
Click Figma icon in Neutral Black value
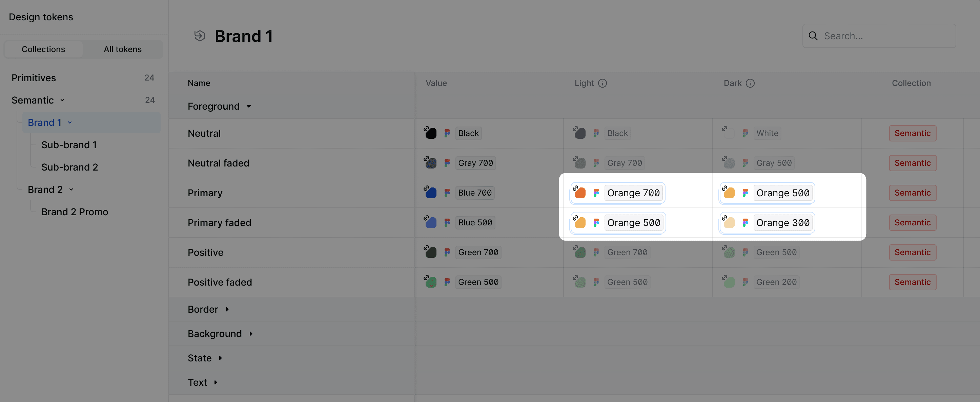pyautogui.click(x=447, y=133)
